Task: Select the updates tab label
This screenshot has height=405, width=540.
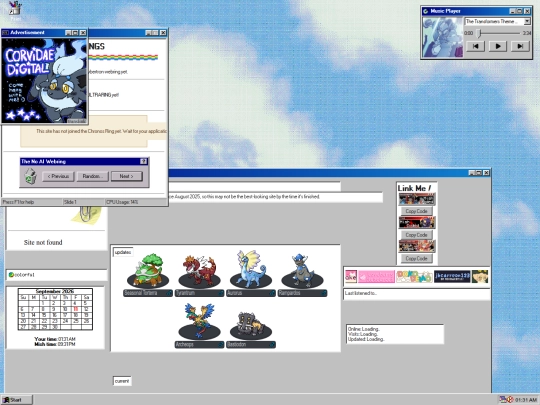Action: pyautogui.click(x=123, y=252)
